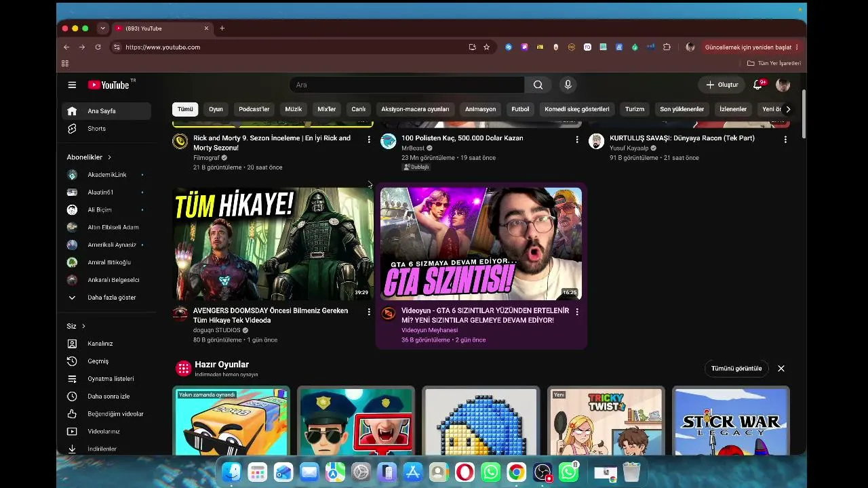
Task: Go back in browser history
Action: tap(66, 47)
